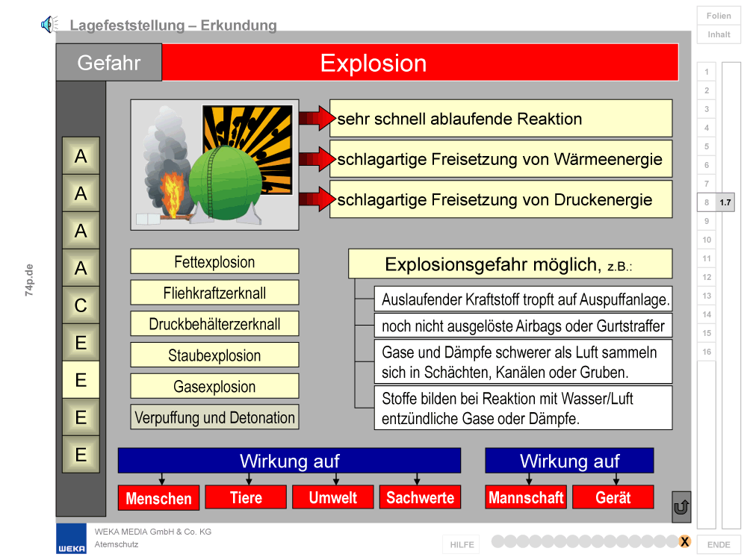
Task: Click the return arrow icon
Action: click(681, 507)
